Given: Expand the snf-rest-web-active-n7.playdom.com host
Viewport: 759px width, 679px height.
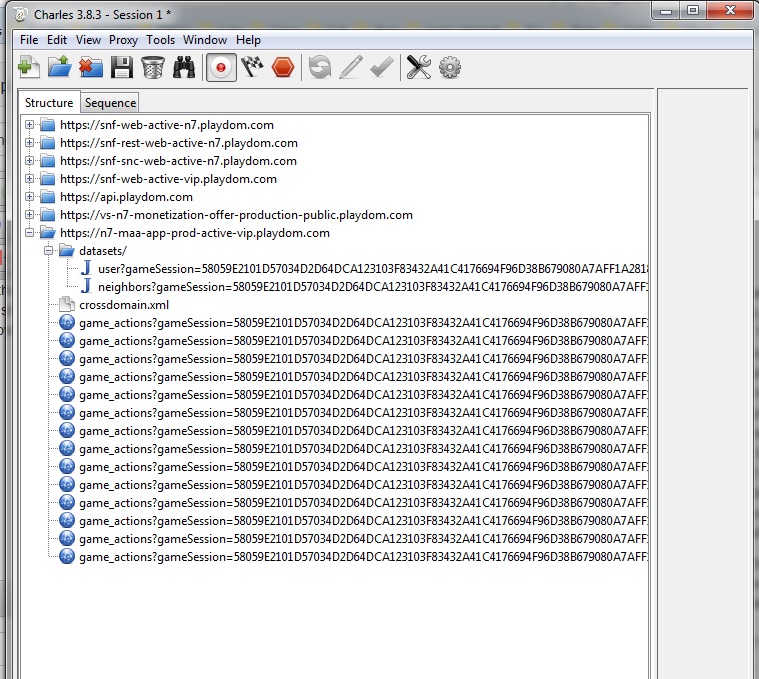Looking at the screenshot, I should click(x=30, y=143).
